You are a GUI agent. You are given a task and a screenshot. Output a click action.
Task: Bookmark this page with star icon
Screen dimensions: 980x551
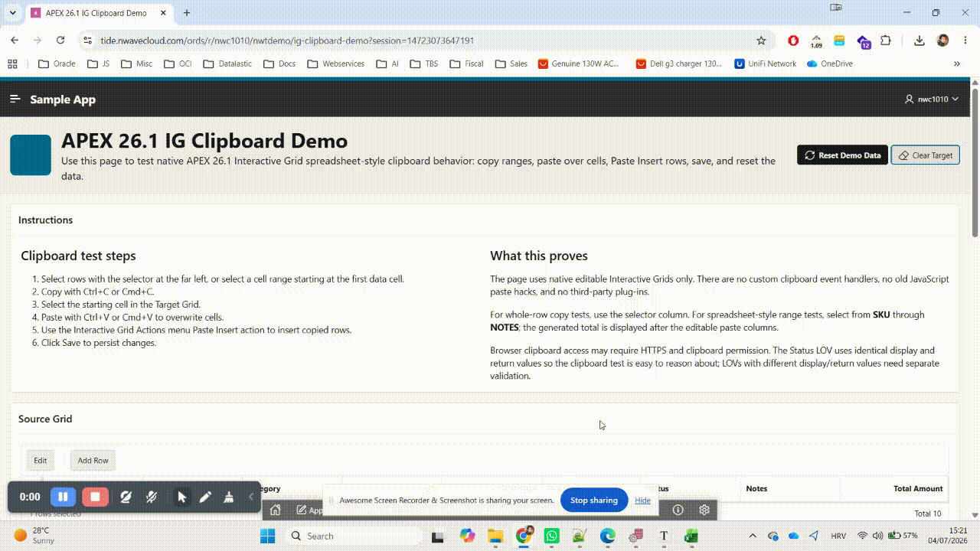coord(761,41)
